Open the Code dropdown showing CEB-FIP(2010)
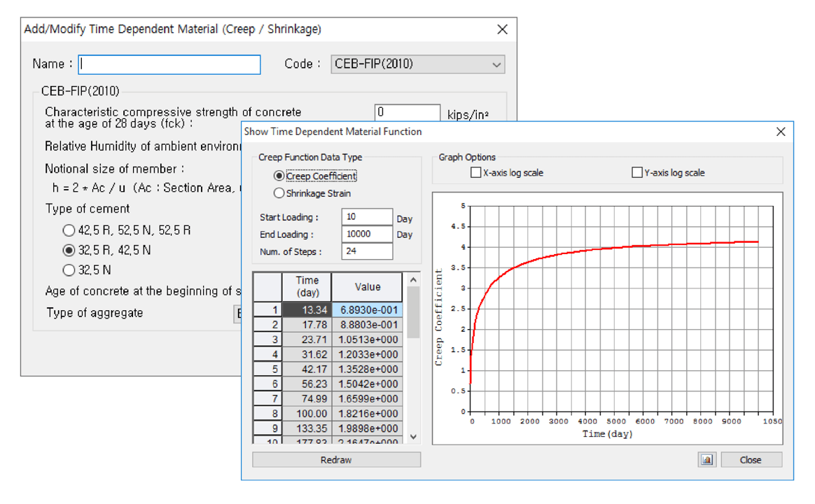The width and height of the screenshot is (815, 504). [418, 64]
